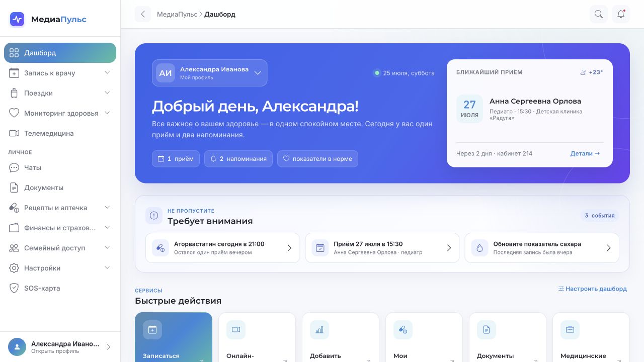The image size is (644, 362).
Task: Click the Документы file icon in the sidebar
Action: click(x=14, y=188)
